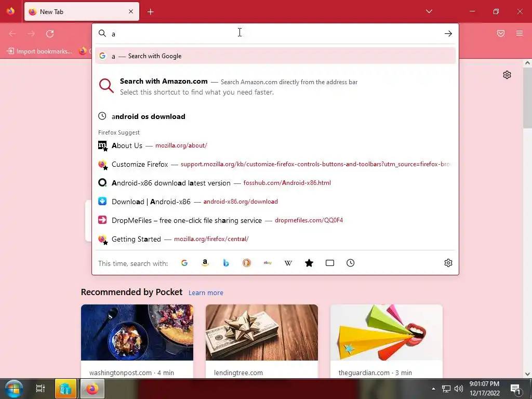Image resolution: width=532 pixels, height=399 pixels.
Task: Click scrollbar down arrow on page
Action: (527, 374)
